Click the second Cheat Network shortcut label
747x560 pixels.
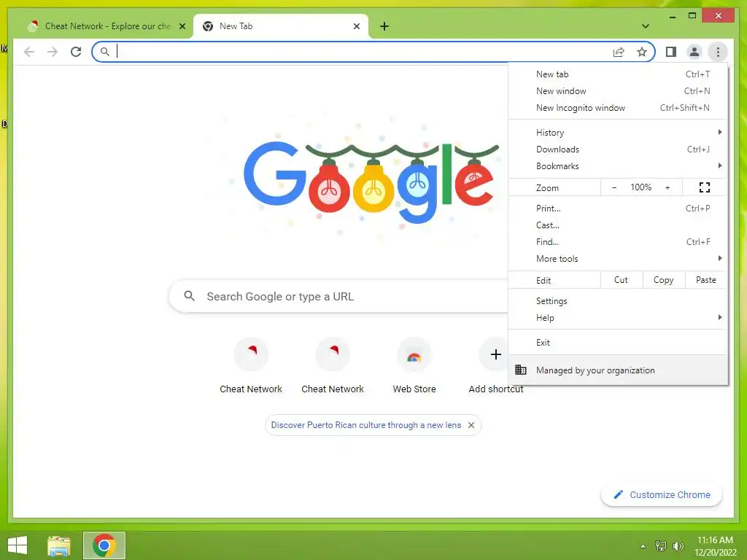click(x=333, y=389)
